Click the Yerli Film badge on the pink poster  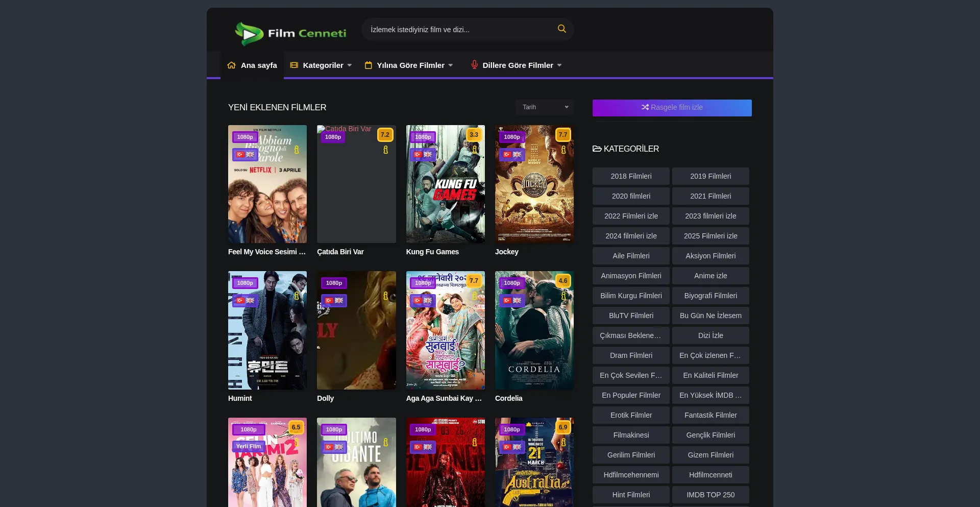(x=249, y=446)
